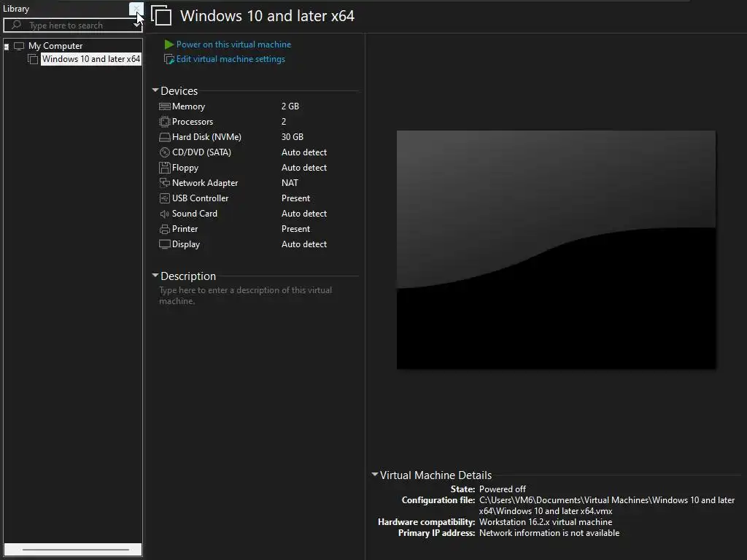This screenshot has width=747, height=560.
Task: Click the VM icon beside the library entry
Action: coord(32,59)
